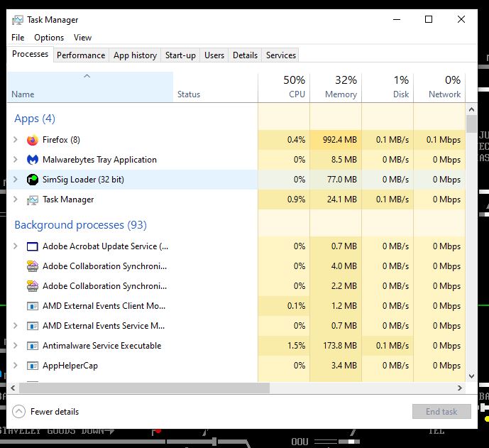Click the Task Manager title bar icon
This screenshot has width=489, height=448.
(x=18, y=20)
